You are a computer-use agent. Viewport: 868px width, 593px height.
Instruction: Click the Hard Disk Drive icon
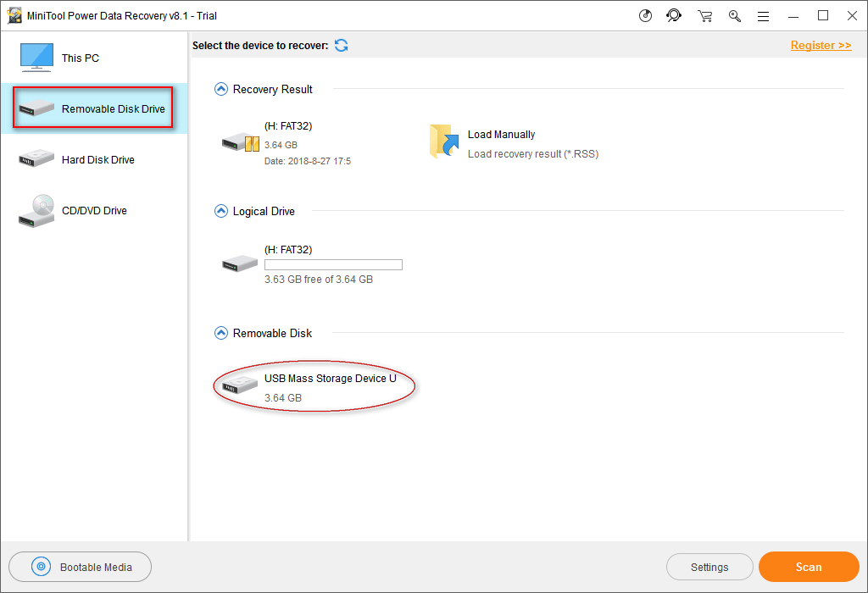[x=36, y=158]
